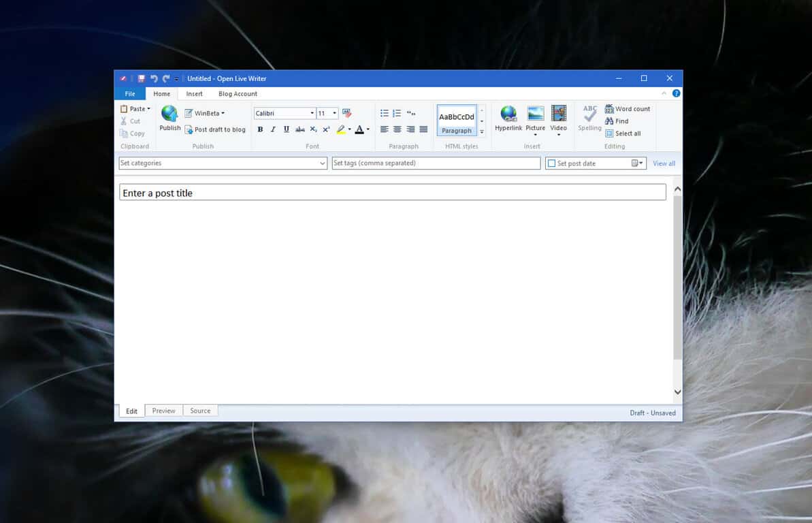The width and height of the screenshot is (812, 523).
Task: Open the Calibri font family dropdown
Action: (312, 113)
